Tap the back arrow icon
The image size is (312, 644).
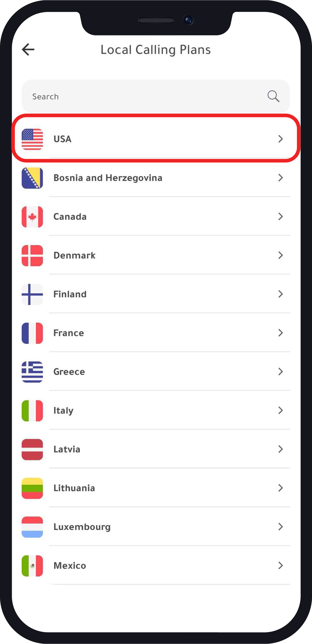(28, 49)
